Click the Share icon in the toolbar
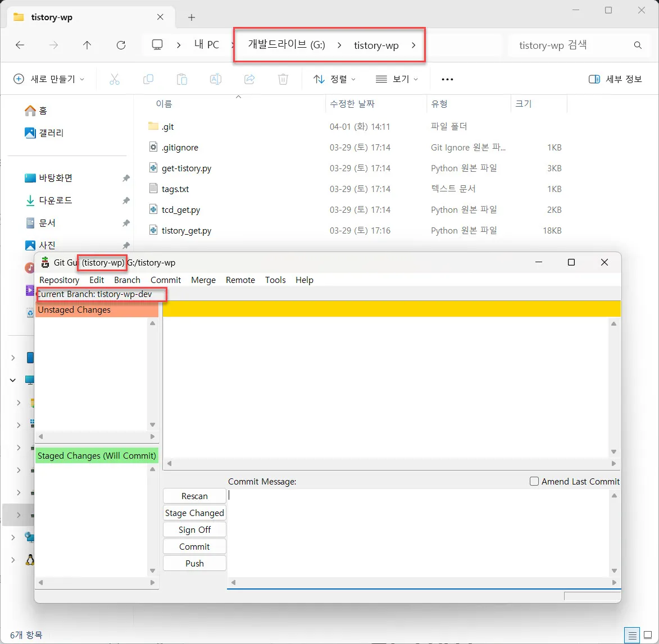The image size is (659, 644). (249, 79)
